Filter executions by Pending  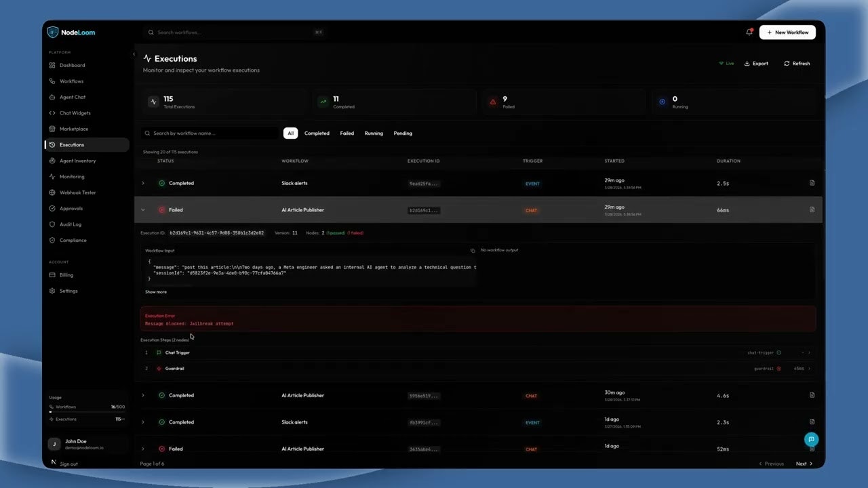403,134
